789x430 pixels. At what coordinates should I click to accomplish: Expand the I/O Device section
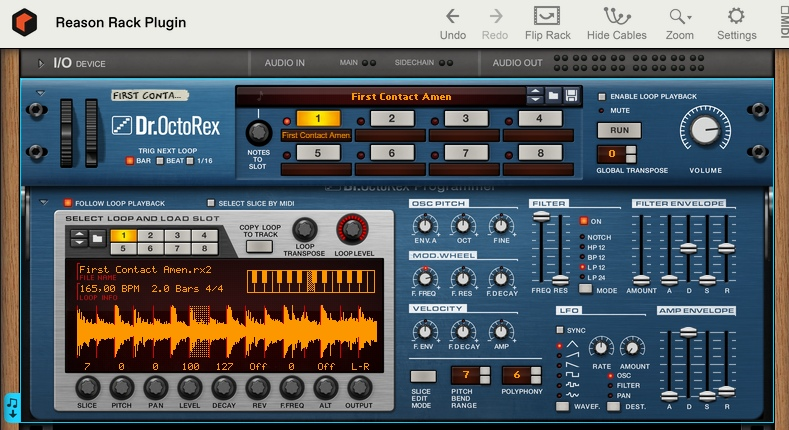[x=41, y=63]
